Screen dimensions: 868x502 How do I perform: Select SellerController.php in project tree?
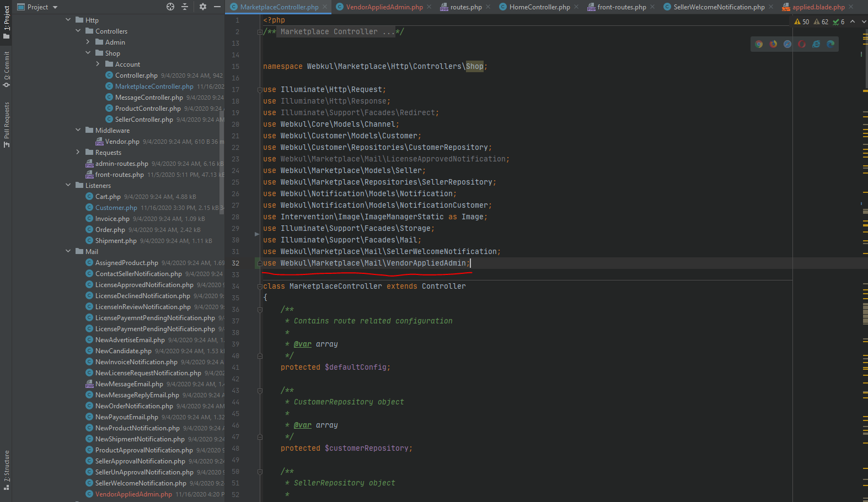(144, 120)
